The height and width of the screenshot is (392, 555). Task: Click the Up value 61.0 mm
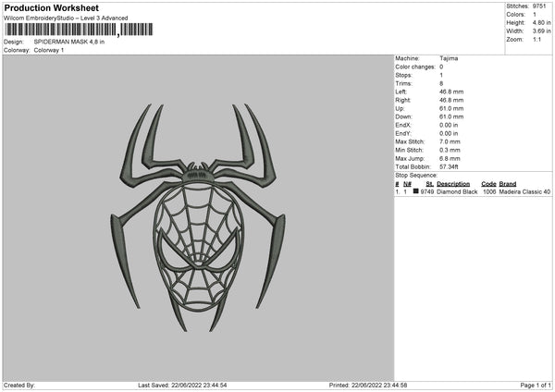pos(451,108)
